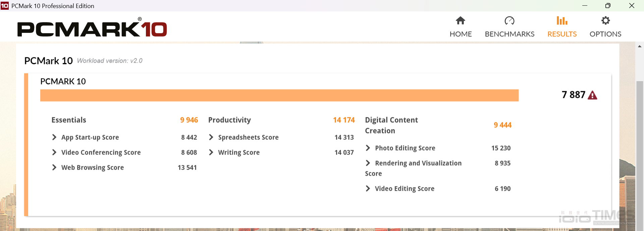Screen dimensions: 644x231
Task: Click the PCMARK 10 logo
Action: pos(92,27)
